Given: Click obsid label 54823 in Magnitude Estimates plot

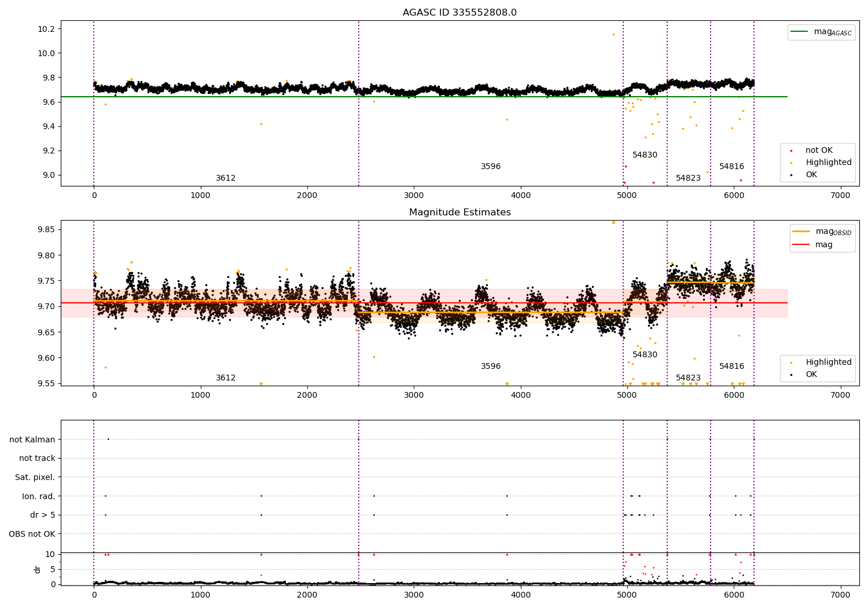Looking at the screenshot, I should tap(688, 378).
